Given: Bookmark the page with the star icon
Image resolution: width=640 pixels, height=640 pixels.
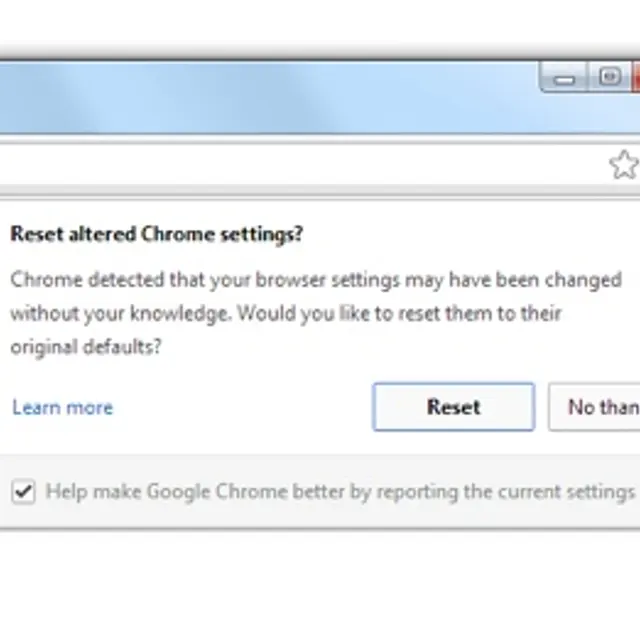Looking at the screenshot, I should point(624,165).
